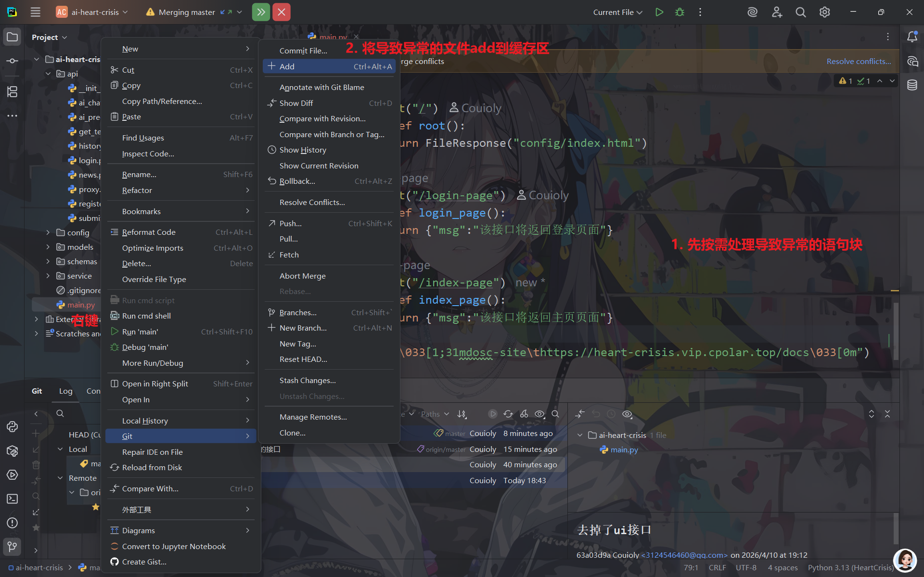This screenshot has width=924, height=577.
Task: Open the Current File run configuration dropdown
Action: (x=617, y=12)
